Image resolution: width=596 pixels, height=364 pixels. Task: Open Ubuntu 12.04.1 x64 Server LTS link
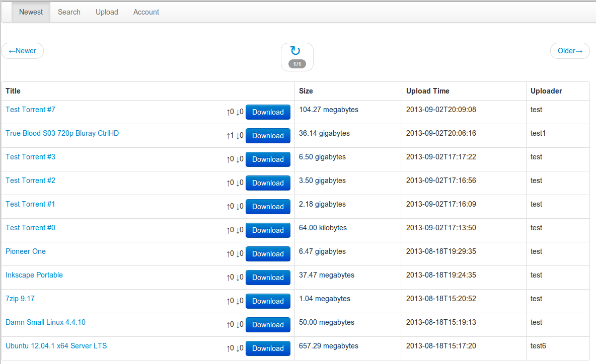coord(56,346)
